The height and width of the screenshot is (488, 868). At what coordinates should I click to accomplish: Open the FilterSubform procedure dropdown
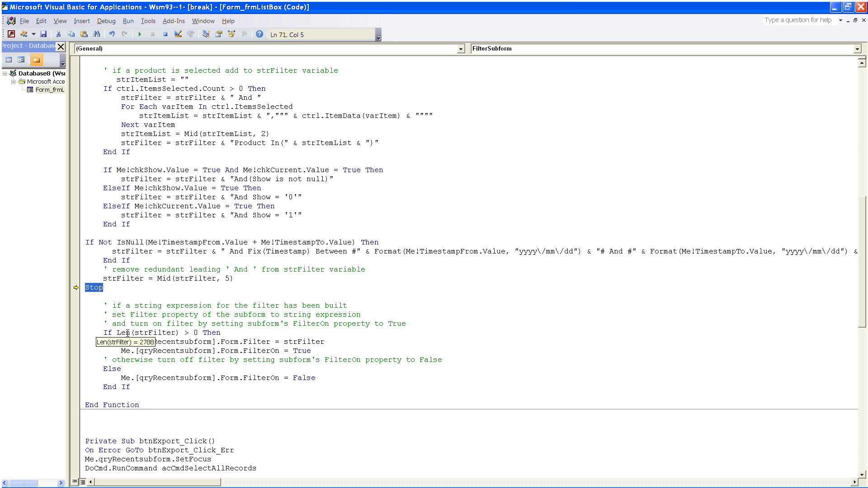(x=857, y=48)
